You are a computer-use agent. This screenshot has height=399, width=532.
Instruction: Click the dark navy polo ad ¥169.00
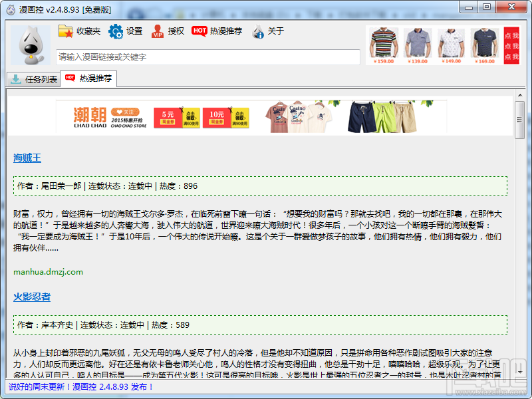tap(485, 46)
